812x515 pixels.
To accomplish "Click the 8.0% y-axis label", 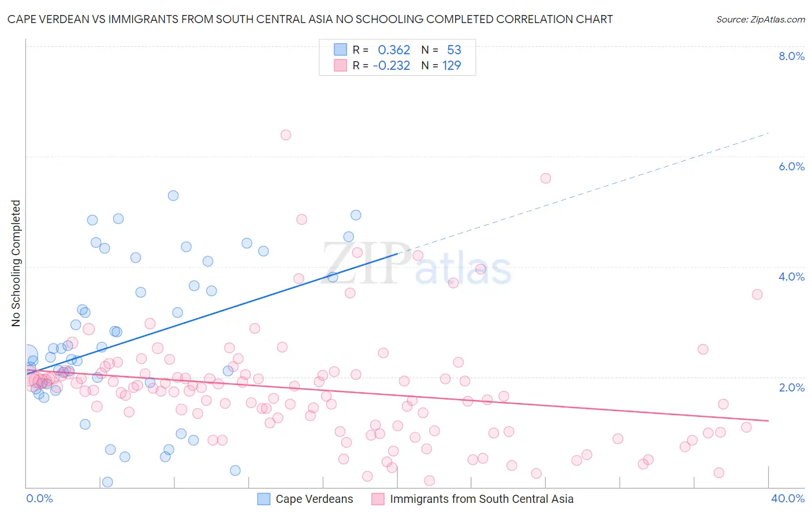I will (x=791, y=56).
